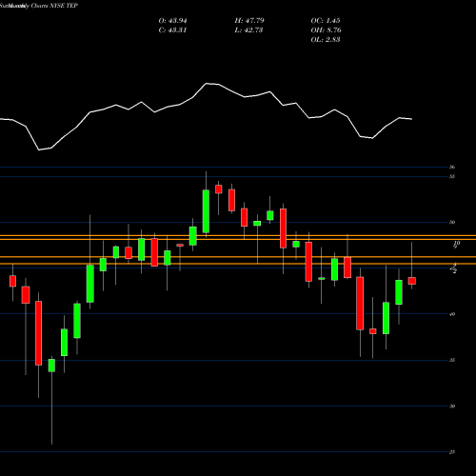Click the OC: 1.45 reading
476x476 pixels.
[326, 21]
